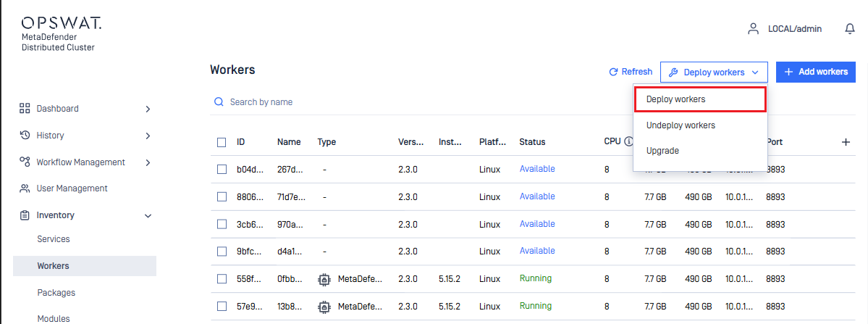Select Upgrade from the dropdown menu

click(662, 151)
